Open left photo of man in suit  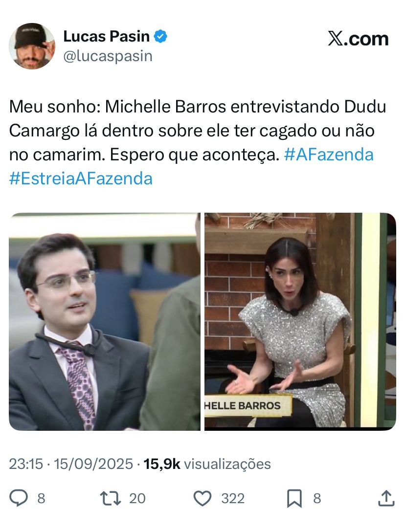[x=105, y=322]
